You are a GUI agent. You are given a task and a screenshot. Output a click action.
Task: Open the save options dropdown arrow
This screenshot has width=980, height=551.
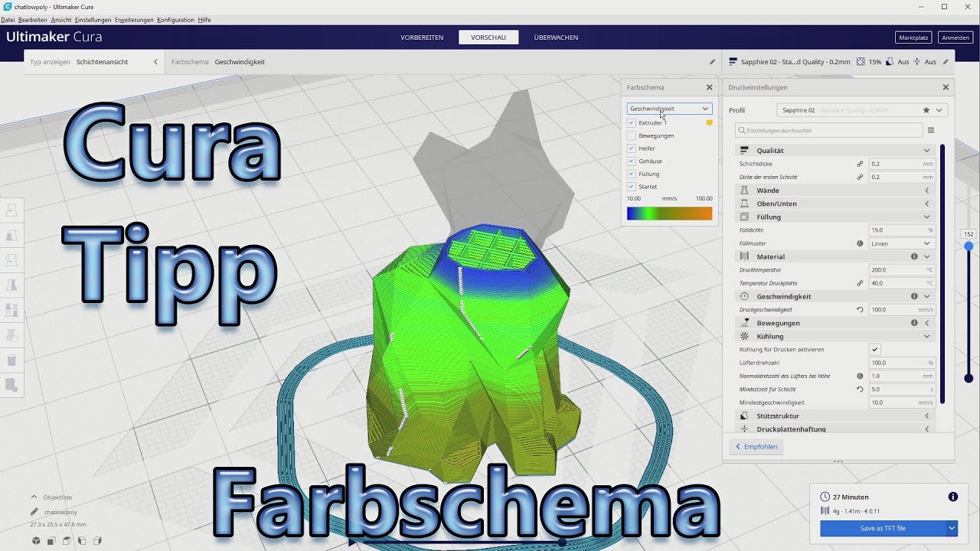coord(952,528)
